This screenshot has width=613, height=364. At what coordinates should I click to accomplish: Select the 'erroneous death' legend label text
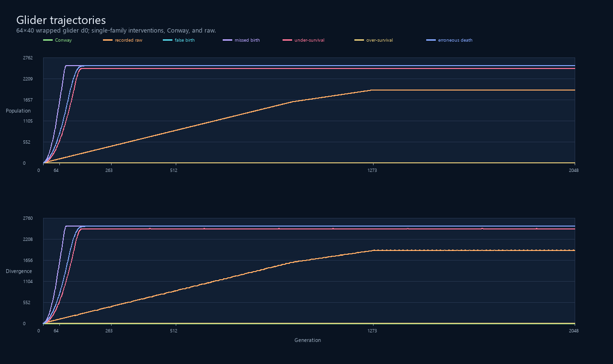point(455,40)
